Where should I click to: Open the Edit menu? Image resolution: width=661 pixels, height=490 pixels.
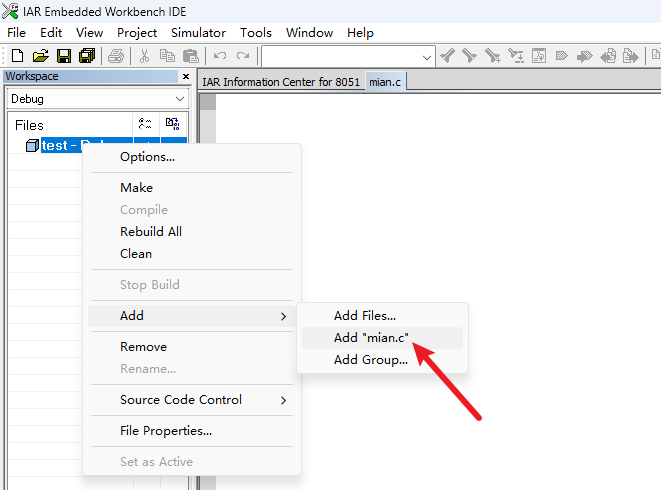coord(51,33)
